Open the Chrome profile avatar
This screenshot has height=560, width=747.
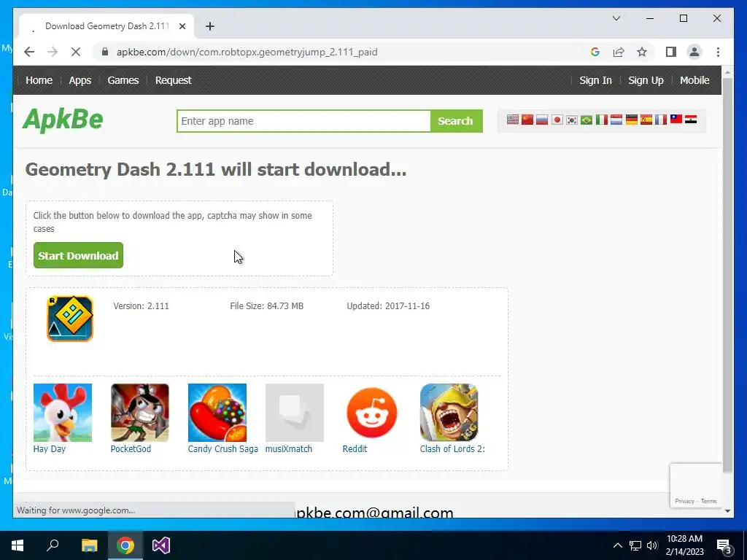(x=694, y=52)
